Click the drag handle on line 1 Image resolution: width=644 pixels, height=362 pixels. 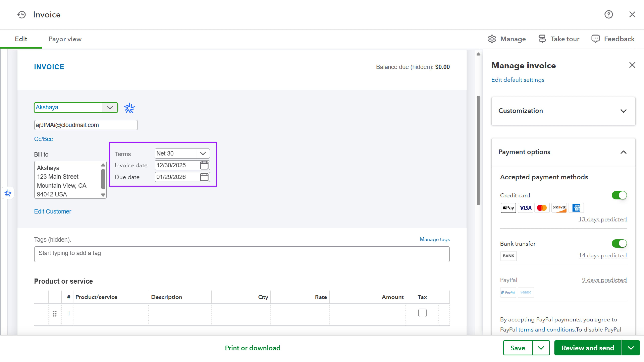point(55,314)
